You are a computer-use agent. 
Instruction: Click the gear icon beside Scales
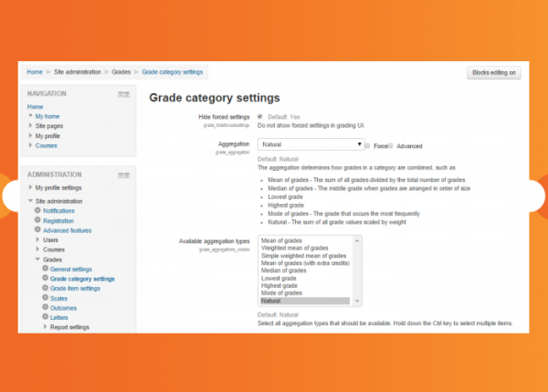[x=45, y=298]
